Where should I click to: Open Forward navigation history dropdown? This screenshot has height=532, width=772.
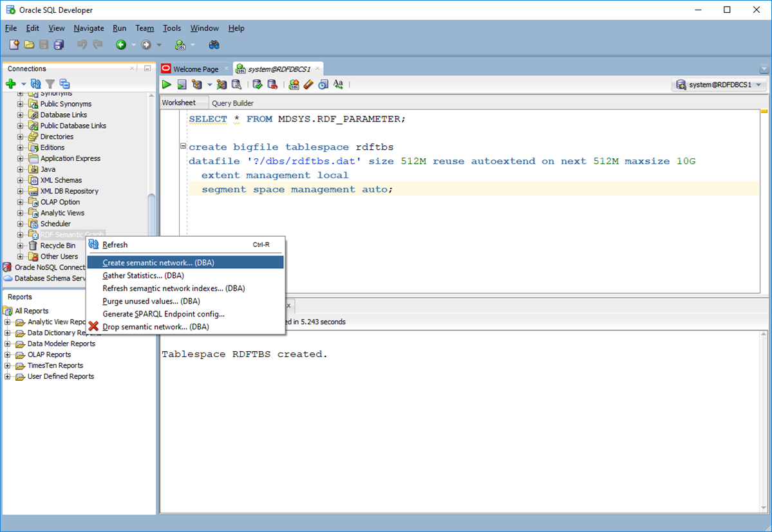tap(159, 45)
